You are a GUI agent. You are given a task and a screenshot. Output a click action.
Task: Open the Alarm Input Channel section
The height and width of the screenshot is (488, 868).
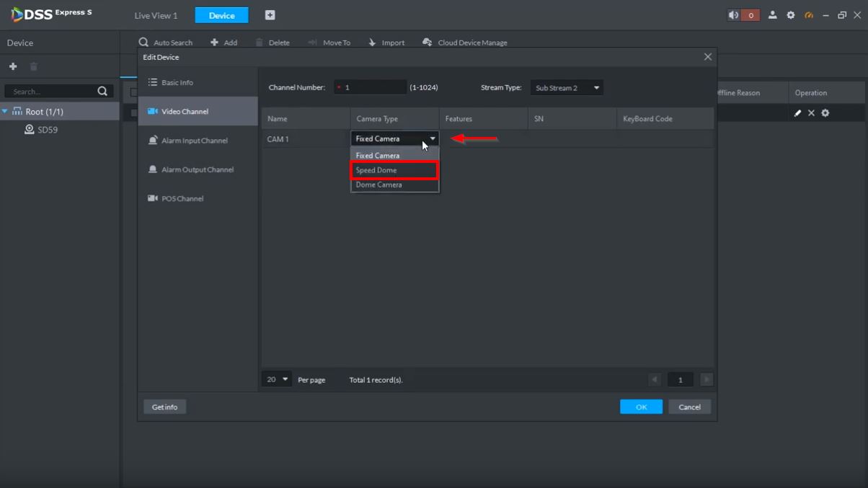194,141
